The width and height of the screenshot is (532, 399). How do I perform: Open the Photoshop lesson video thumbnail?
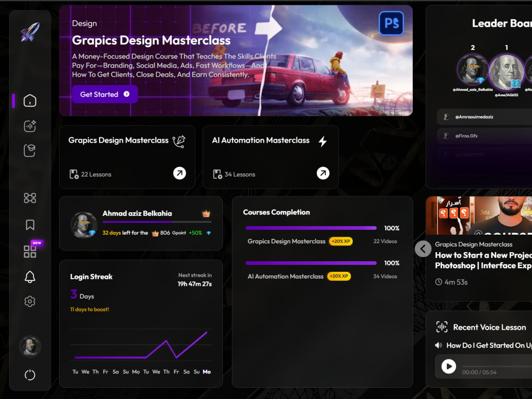point(479,215)
